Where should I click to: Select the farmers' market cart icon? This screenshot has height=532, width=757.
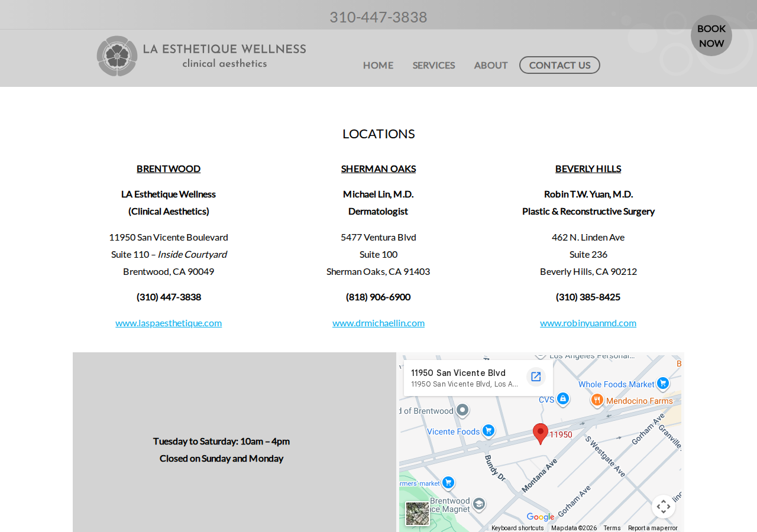(x=448, y=482)
